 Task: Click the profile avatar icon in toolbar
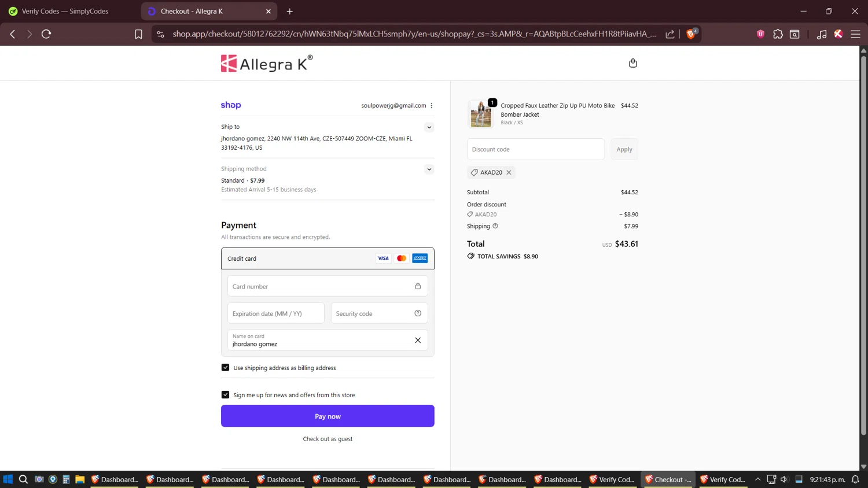838,34
